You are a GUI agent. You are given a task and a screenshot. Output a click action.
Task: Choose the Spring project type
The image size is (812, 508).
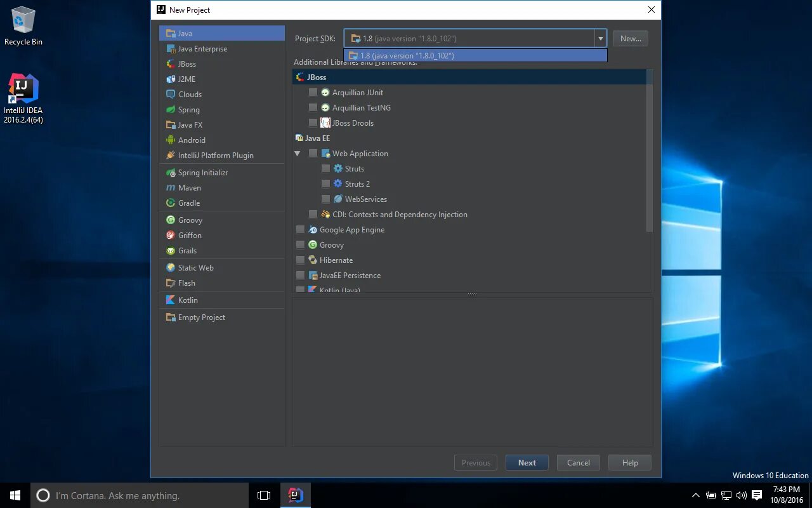[x=222, y=109]
